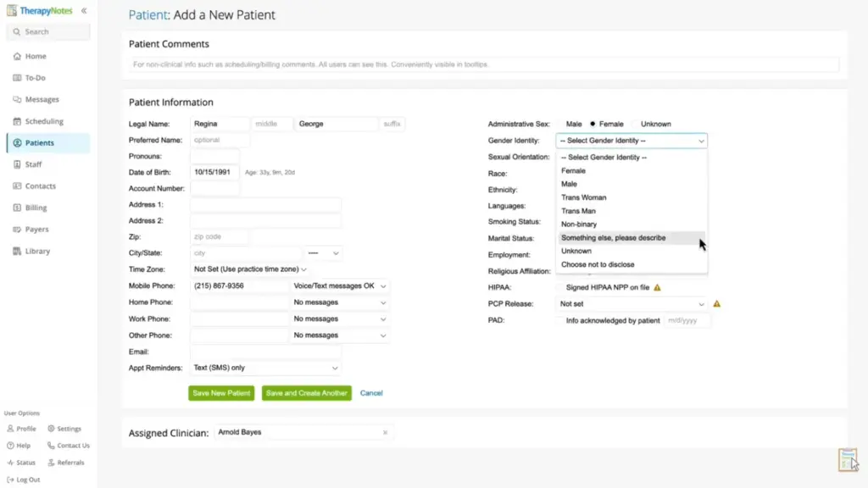Open Work Phone message preference dropdown
Screen dimensions: 868x488
339,319
